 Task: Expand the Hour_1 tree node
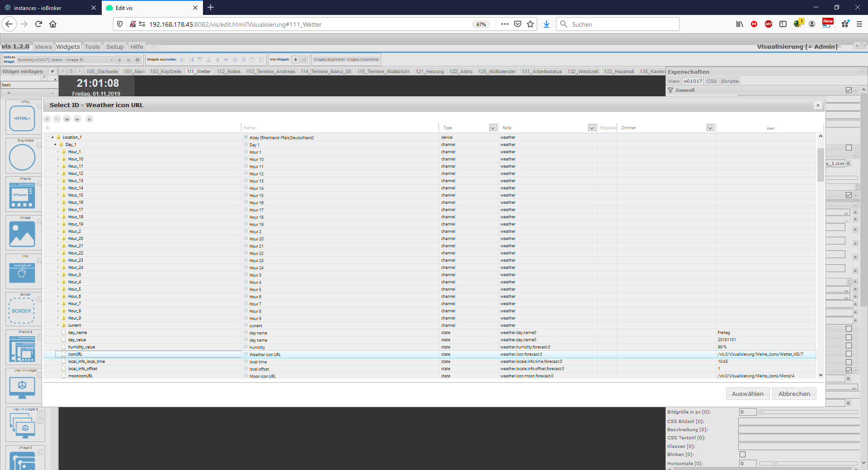58,152
